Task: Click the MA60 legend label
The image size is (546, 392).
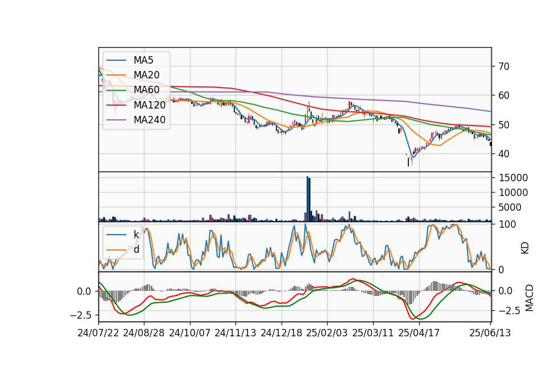Action: click(x=146, y=90)
